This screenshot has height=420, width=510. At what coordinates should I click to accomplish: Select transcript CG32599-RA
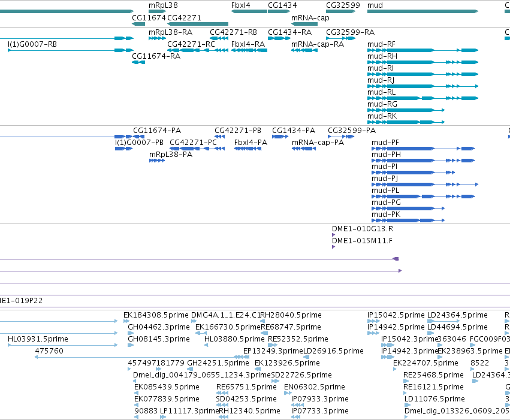coord(340,38)
